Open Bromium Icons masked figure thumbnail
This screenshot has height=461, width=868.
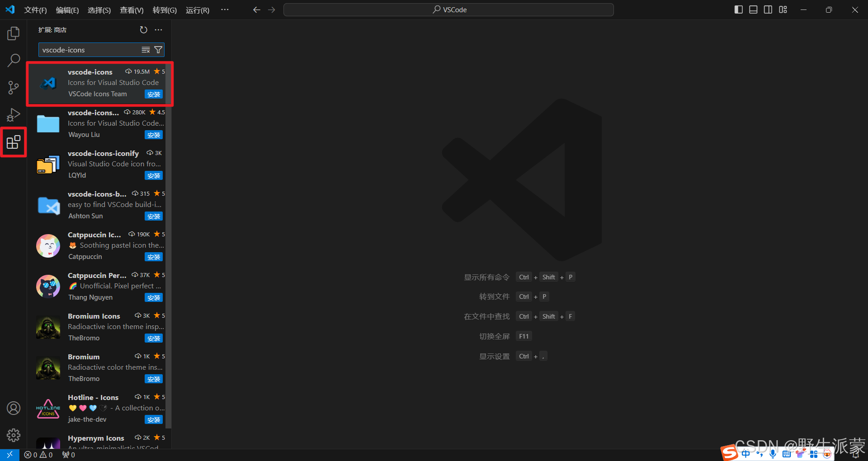click(x=48, y=327)
